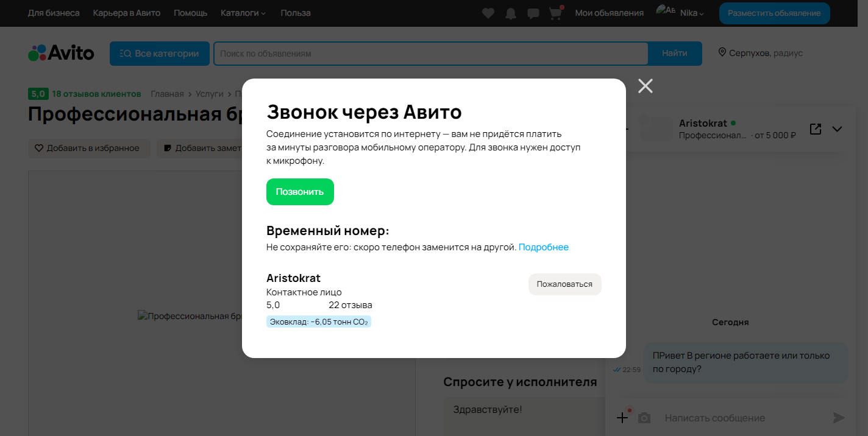Click the Avito logo
This screenshot has height=436, width=868.
click(61, 53)
